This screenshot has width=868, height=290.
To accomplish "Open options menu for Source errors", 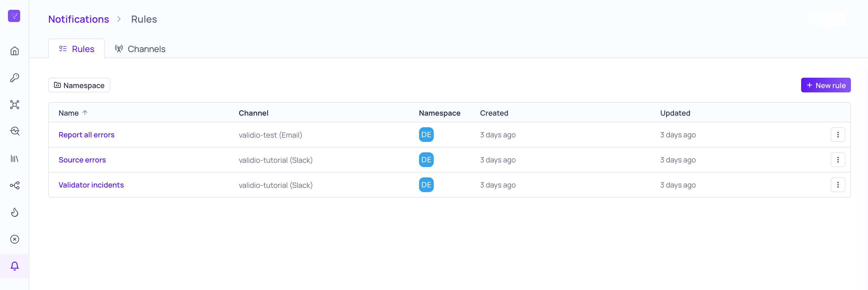I will point(838,160).
